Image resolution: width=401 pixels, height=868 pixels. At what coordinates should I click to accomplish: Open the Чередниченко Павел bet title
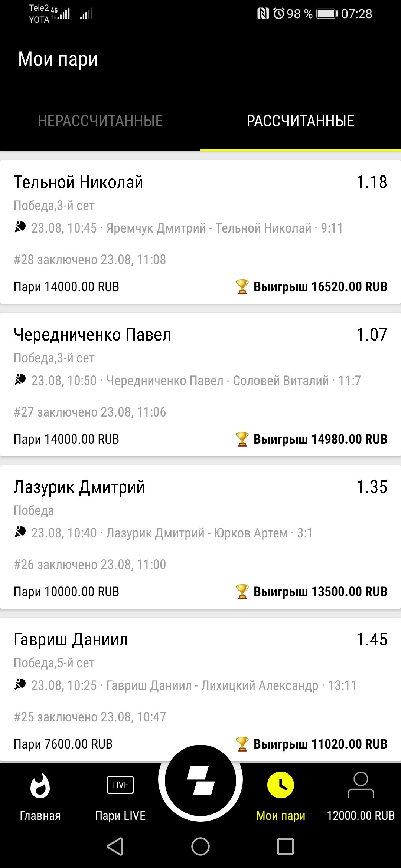(92, 335)
